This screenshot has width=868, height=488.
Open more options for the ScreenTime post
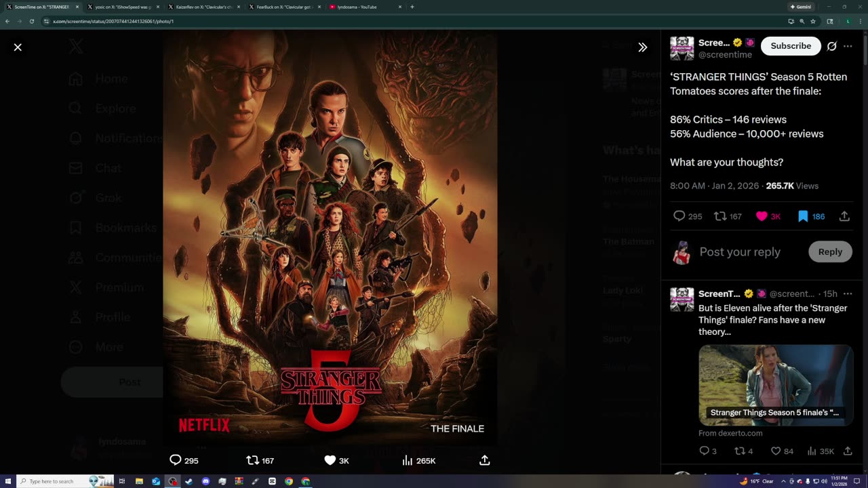pos(848,46)
